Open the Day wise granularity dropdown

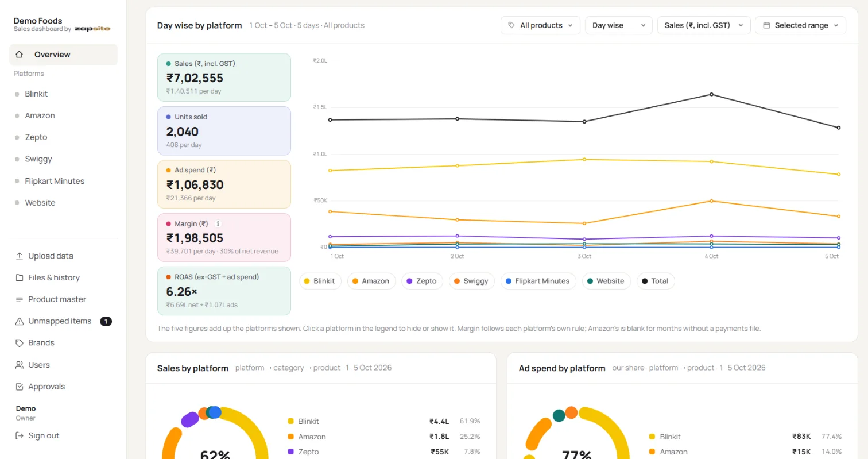point(619,25)
